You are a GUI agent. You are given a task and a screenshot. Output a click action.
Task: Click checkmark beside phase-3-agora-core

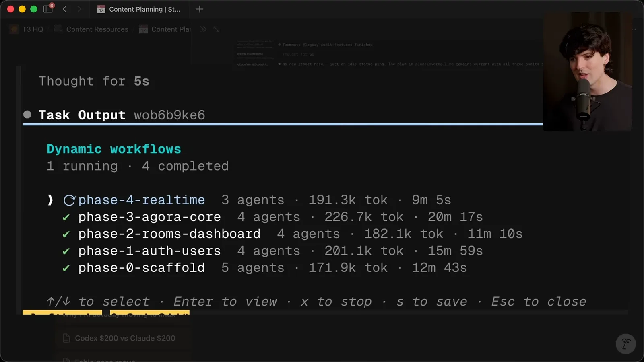click(x=66, y=218)
